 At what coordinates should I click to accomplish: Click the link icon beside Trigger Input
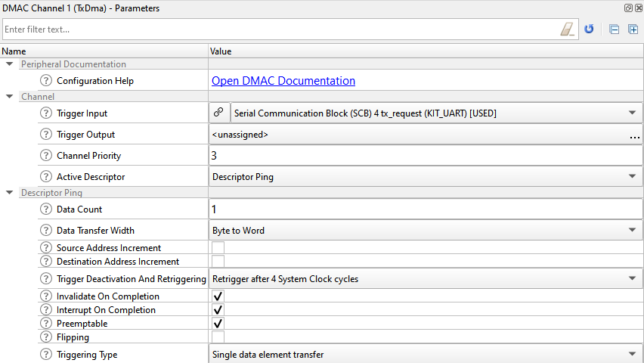218,113
